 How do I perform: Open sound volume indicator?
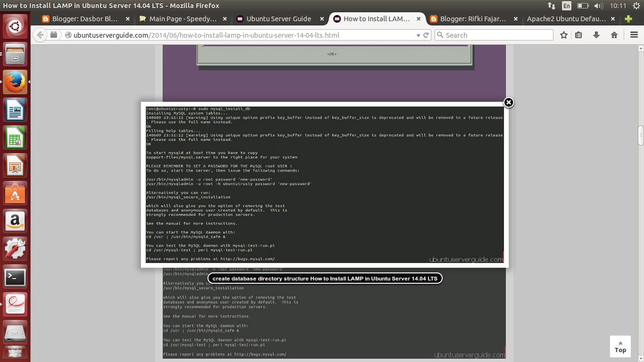(x=599, y=6)
